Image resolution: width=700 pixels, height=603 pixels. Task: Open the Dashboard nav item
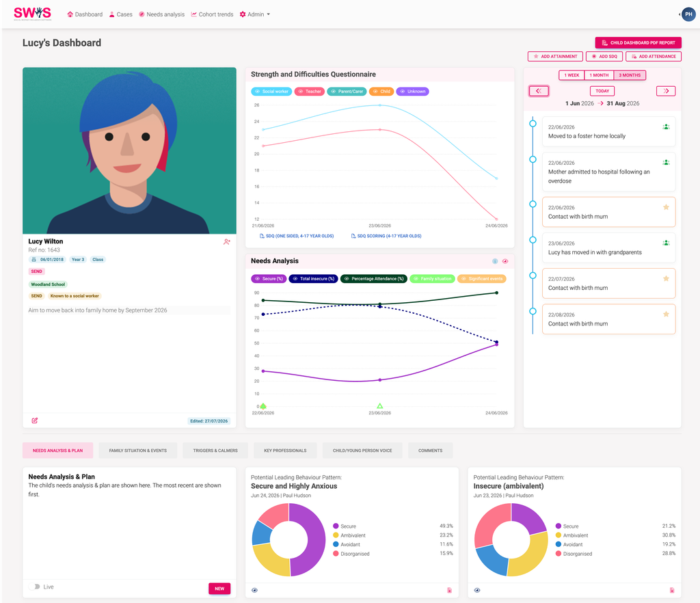coord(85,14)
